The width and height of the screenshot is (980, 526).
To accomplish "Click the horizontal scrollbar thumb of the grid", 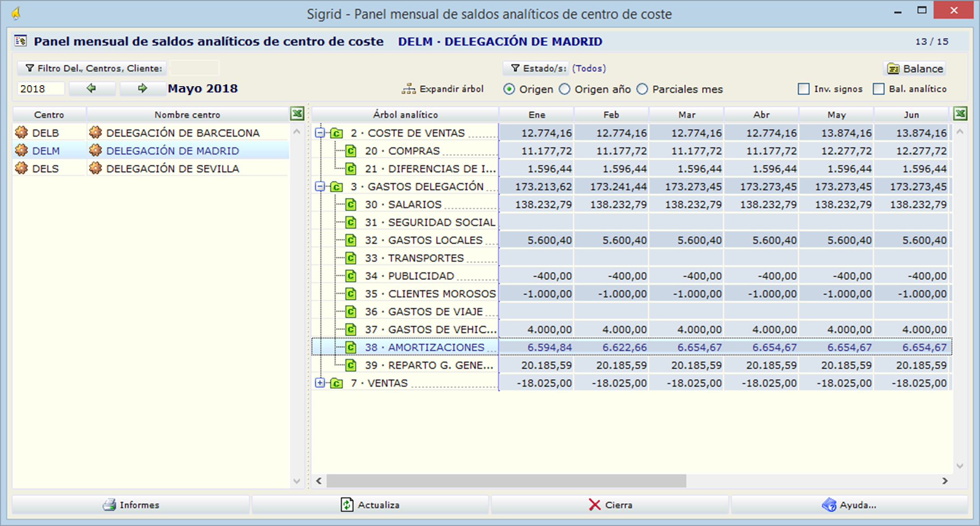I will coord(506,481).
